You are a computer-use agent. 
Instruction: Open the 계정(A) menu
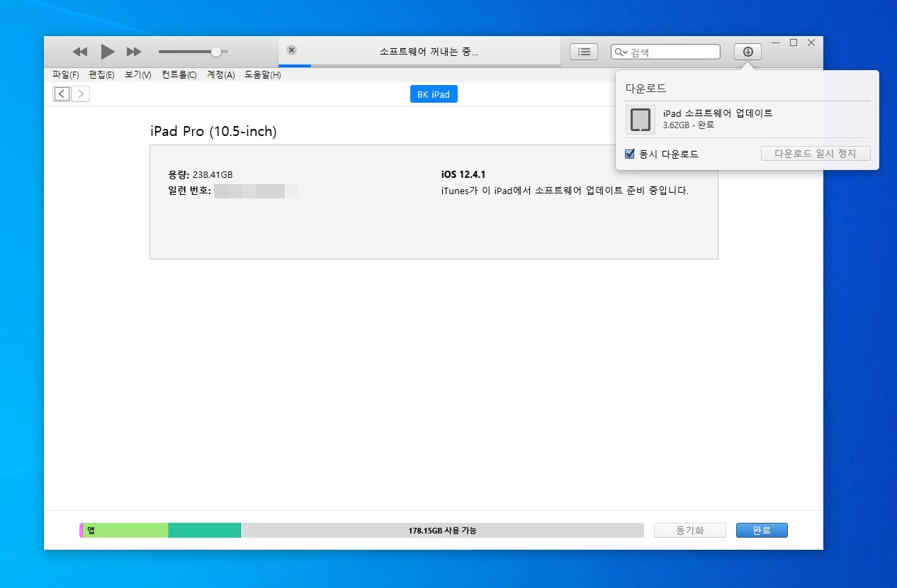tap(220, 74)
